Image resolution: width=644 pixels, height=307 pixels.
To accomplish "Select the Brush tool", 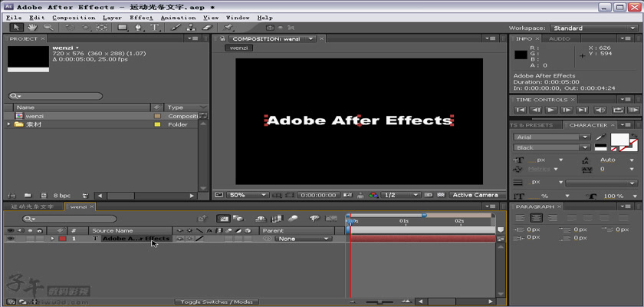I will pyautogui.click(x=176, y=28).
